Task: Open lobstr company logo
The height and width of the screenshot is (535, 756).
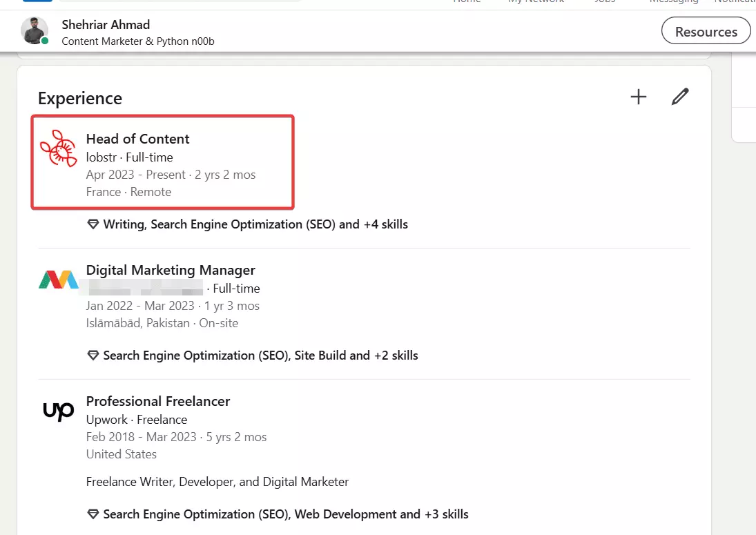Action: pos(58,148)
